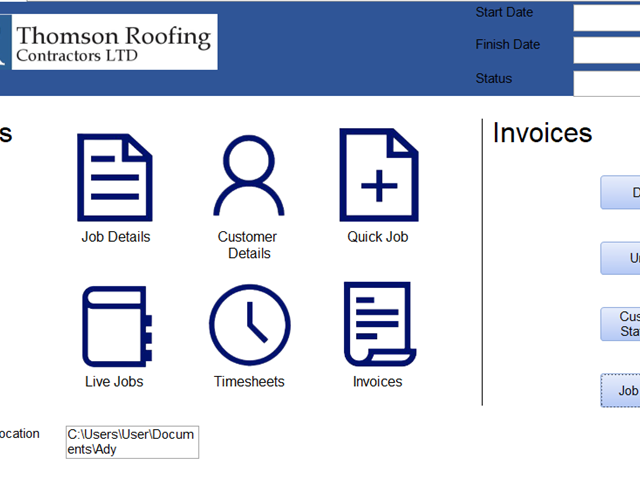Open the Live Jobs notebook icon
Image resolution: width=640 pixels, height=492 pixels.
click(x=115, y=327)
